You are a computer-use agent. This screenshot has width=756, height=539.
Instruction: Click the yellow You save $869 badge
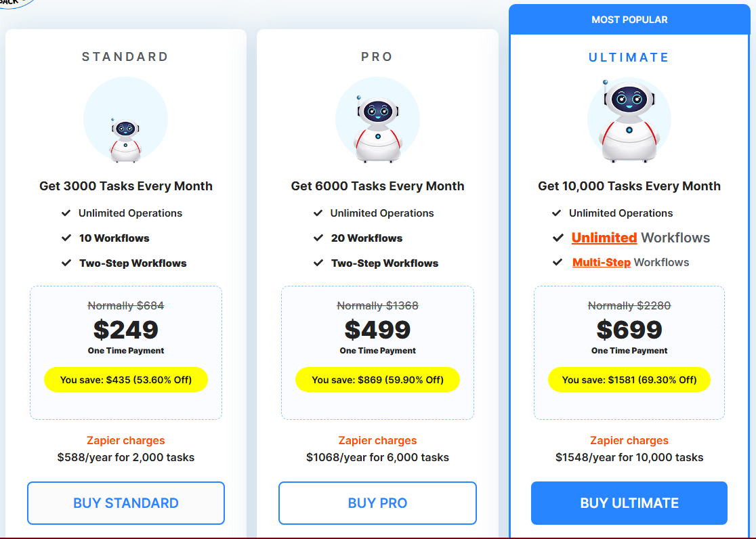coord(377,380)
